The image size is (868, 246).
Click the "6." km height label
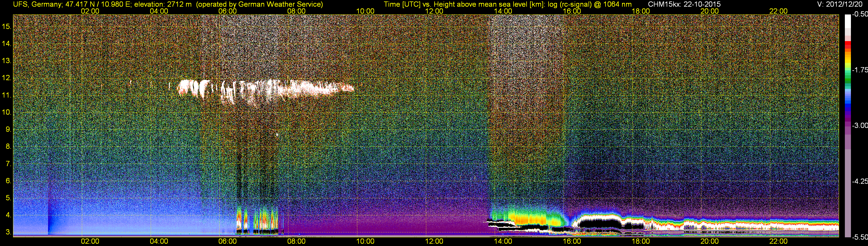9,181
